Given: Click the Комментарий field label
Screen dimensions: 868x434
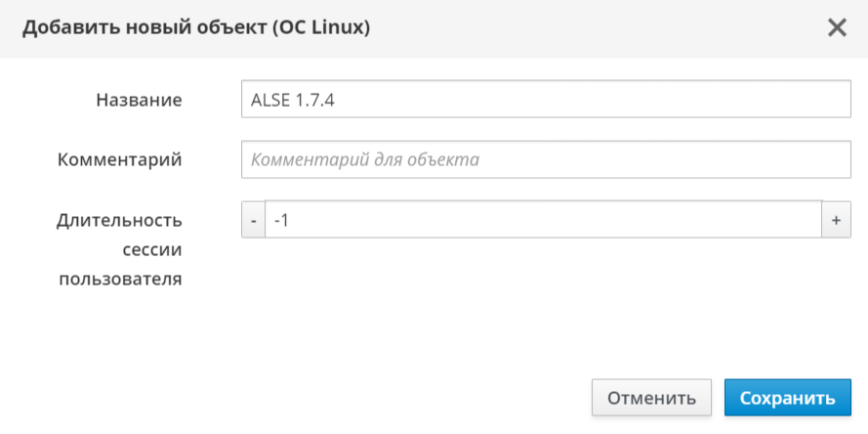Looking at the screenshot, I should click(x=119, y=159).
